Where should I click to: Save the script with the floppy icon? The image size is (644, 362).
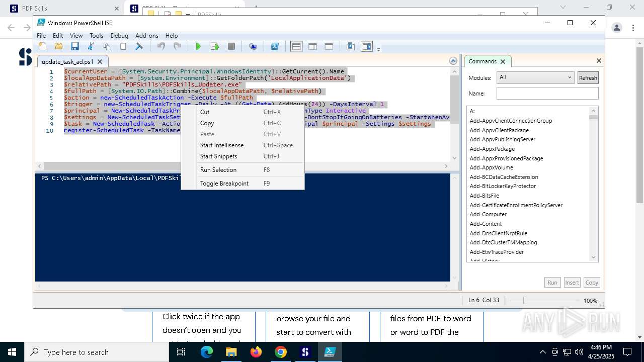coord(75,46)
